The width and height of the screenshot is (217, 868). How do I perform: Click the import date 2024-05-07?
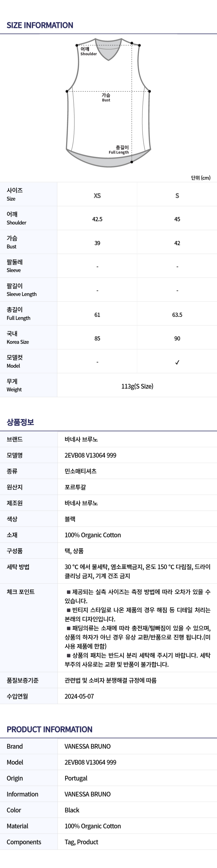(x=79, y=696)
